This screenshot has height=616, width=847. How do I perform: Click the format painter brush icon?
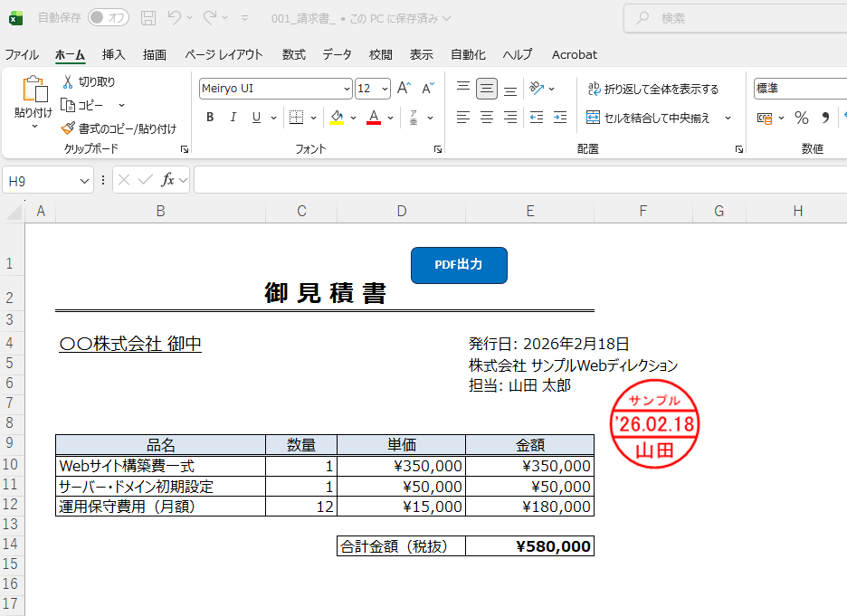(x=68, y=128)
